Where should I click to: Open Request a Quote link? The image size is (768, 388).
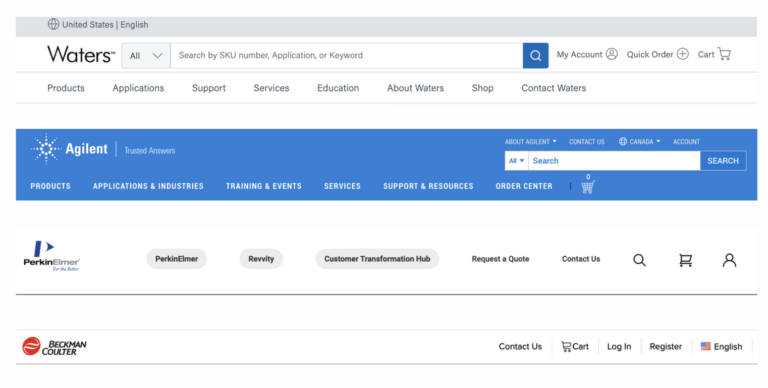click(501, 259)
